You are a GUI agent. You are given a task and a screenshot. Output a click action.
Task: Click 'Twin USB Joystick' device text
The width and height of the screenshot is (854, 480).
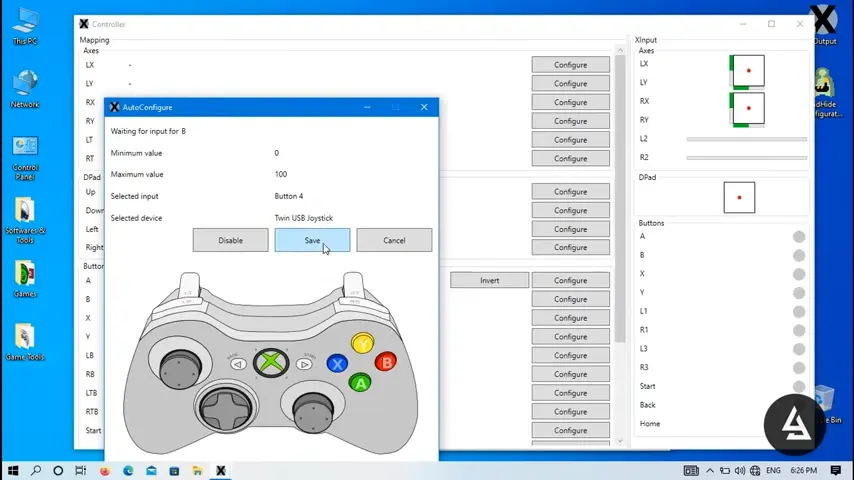tap(303, 218)
